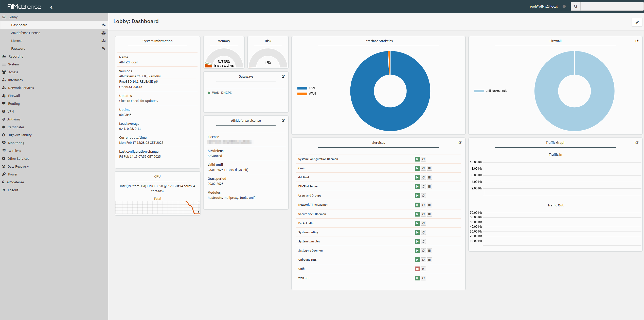The width and height of the screenshot is (644, 320).
Task: Click the search magnifier icon
Action: [575, 7]
